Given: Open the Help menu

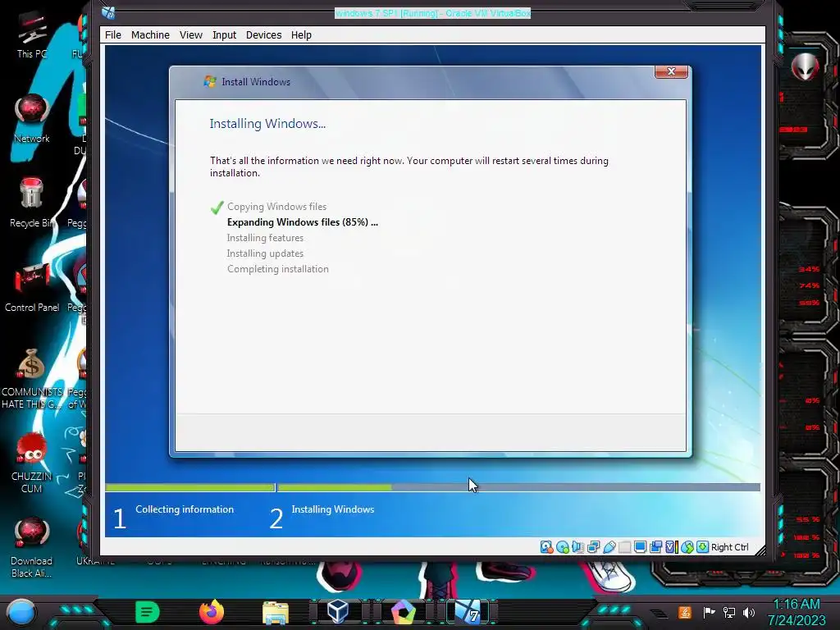Looking at the screenshot, I should (301, 34).
